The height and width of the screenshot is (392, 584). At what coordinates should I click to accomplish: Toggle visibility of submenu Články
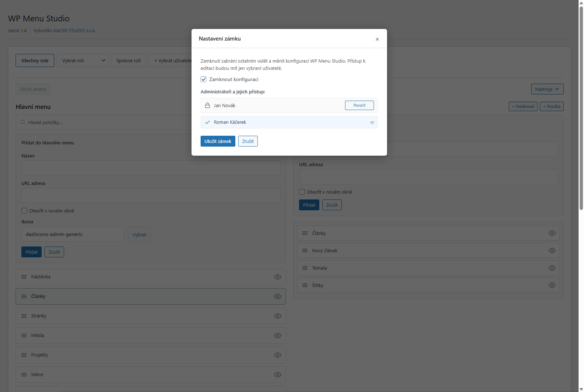[x=552, y=233]
